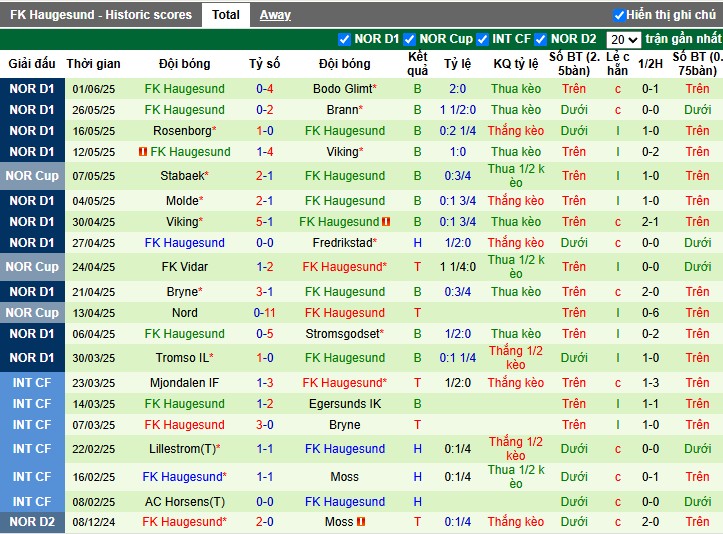Open the Fredrikstad team link
723x534 pixels.
[345, 243]
